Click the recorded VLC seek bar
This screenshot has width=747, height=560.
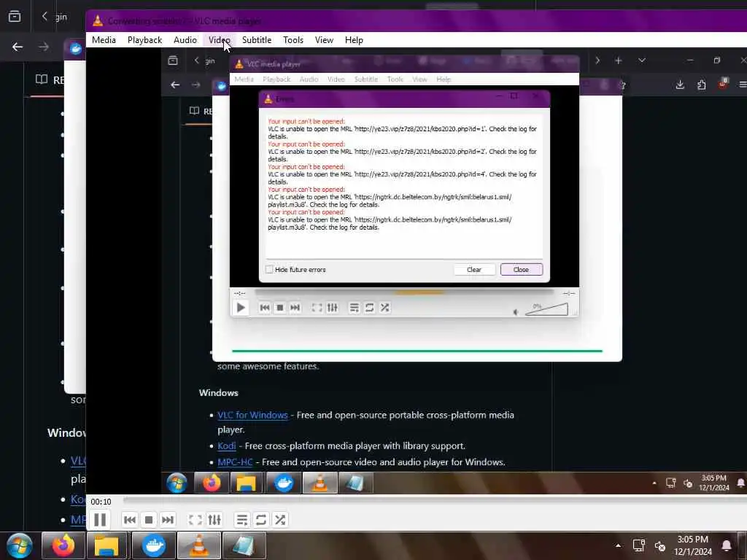point(404,292)
